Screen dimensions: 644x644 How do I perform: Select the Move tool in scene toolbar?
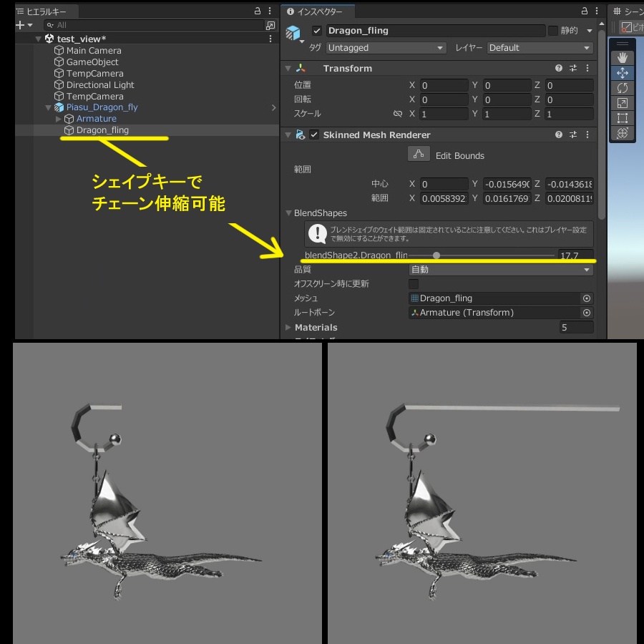point(623,73)
